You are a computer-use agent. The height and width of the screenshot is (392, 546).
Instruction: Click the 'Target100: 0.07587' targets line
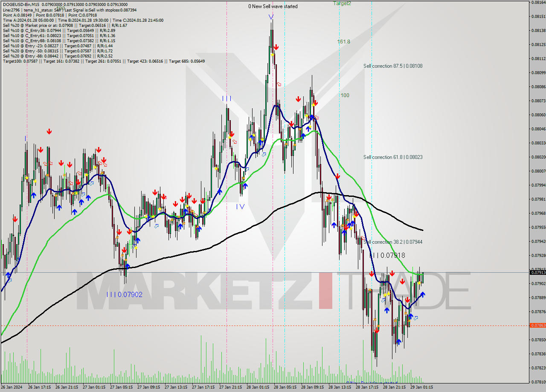[x=104, y=61]
